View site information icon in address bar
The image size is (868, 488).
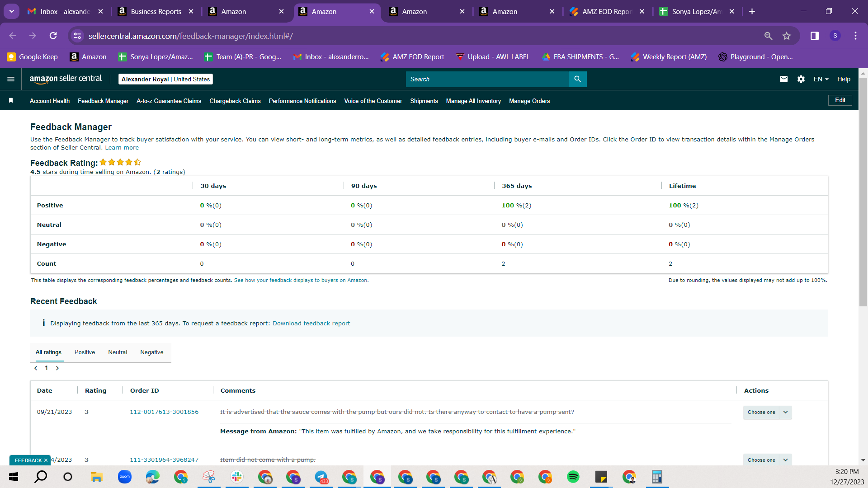(x=78, y=36)
